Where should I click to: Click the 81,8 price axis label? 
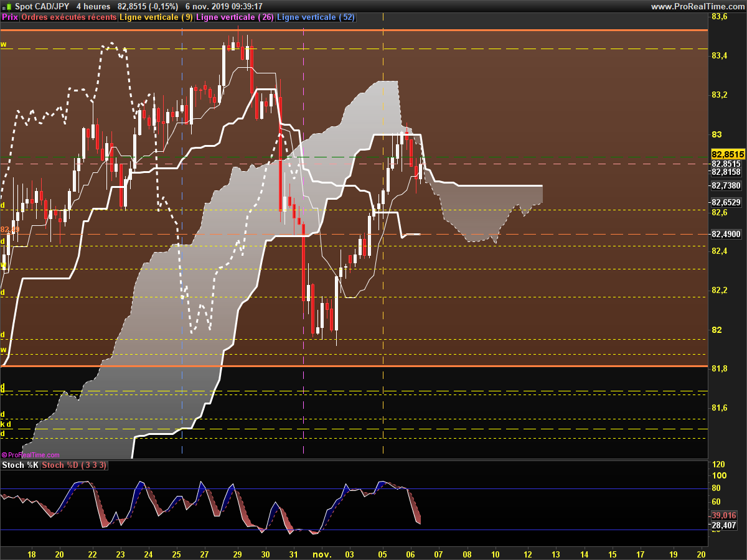point(719,369)
